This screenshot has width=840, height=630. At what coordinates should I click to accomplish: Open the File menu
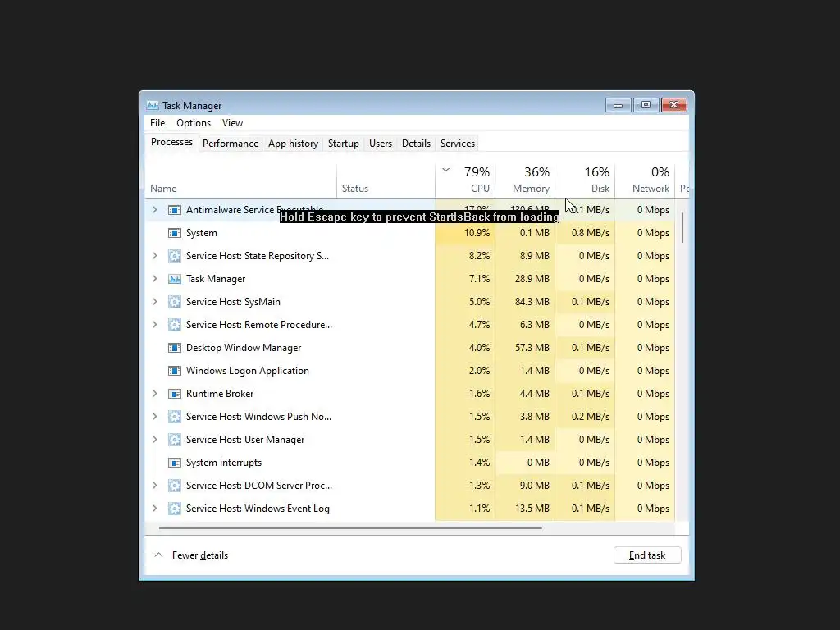tap(157, 123)
